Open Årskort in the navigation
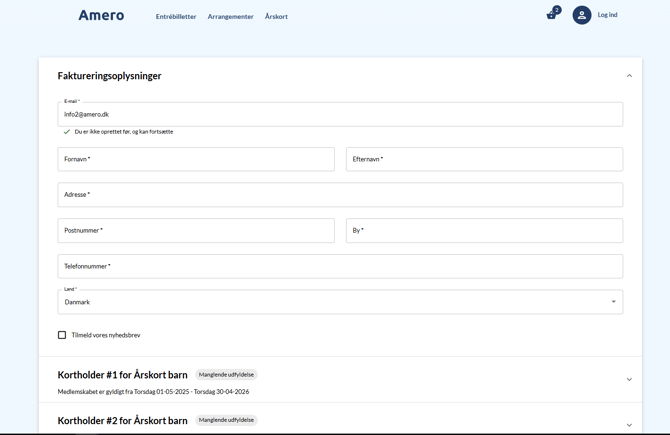 (x=276, y=17)
